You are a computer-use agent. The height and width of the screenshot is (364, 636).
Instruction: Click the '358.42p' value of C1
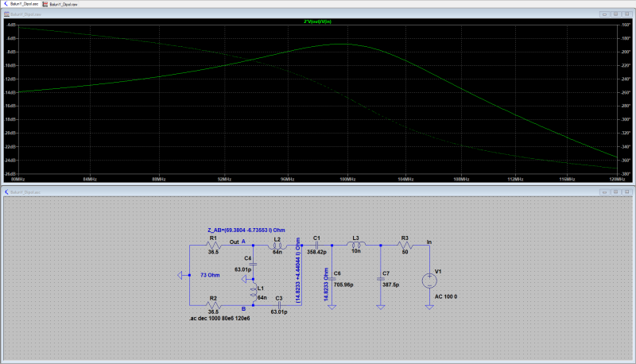pos(316,252)
